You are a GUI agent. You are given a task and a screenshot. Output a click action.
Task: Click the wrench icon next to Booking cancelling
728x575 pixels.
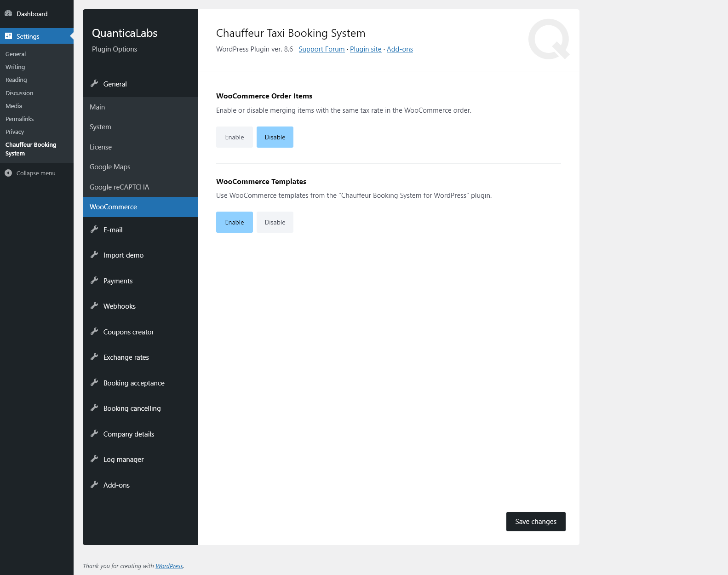tap(94, 408)
